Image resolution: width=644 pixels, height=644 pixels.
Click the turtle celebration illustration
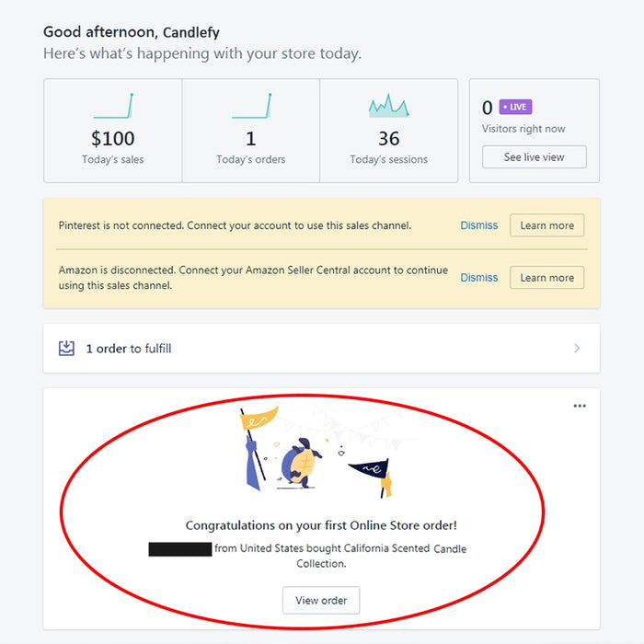pos(299,456)
